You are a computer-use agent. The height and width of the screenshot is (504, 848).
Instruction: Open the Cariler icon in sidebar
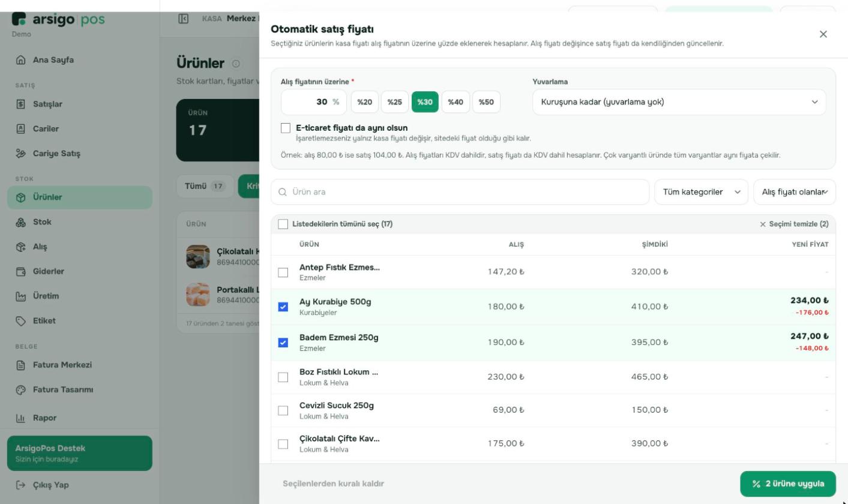21,129
